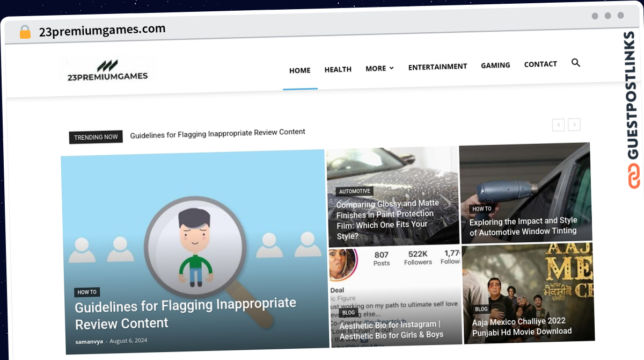This screenshot has height=360, width=644.
Task: Go to the HOME menu item
Action: [300, 70]
